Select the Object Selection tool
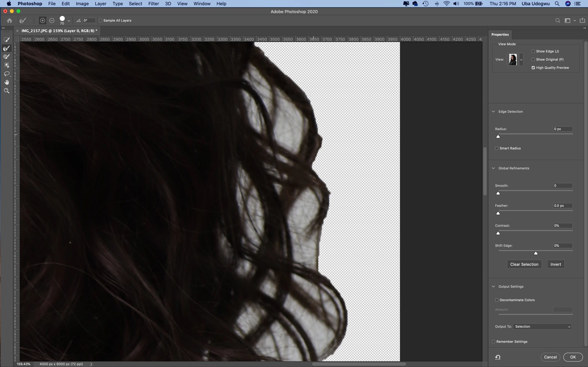The height and width of the screenshot is (367, 588). (x=7, y=65)
